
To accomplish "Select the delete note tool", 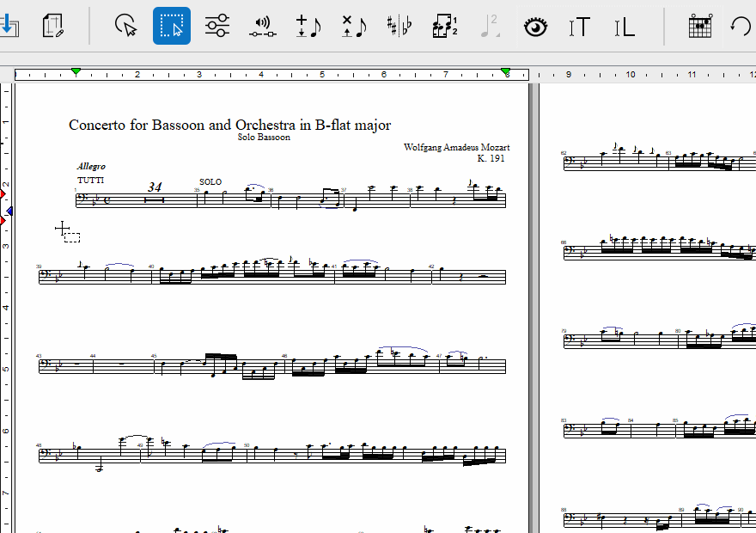I will [x=354, y=26].
